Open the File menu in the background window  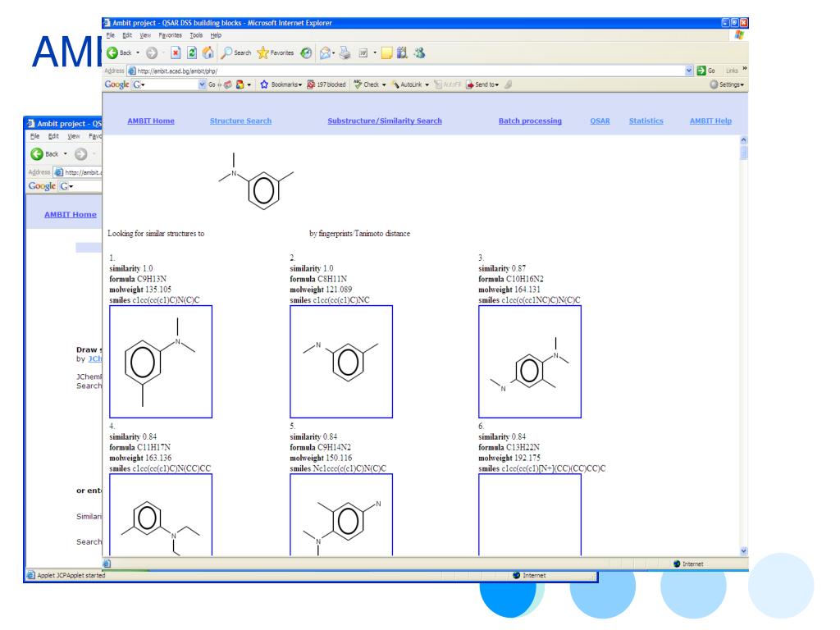[x=34, y=136]
